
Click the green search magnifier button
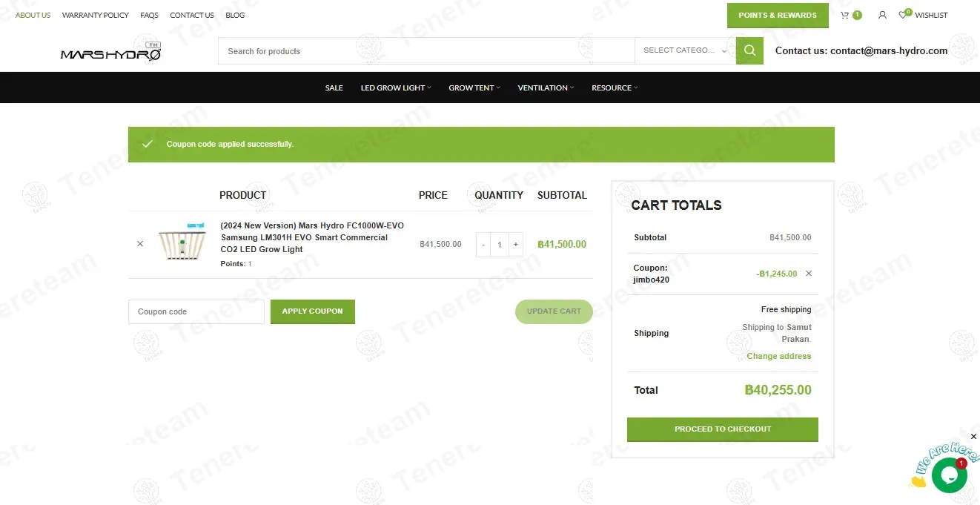(749, 51)
